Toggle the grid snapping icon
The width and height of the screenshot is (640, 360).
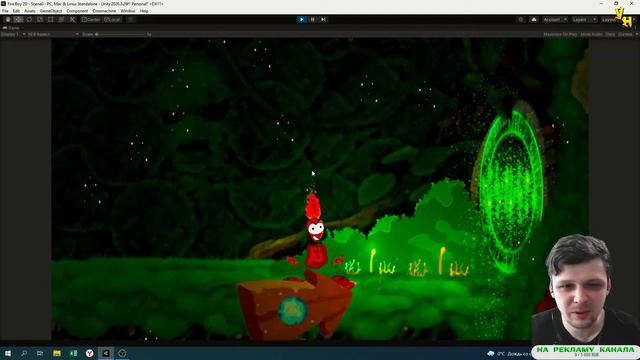click(131, 20)
